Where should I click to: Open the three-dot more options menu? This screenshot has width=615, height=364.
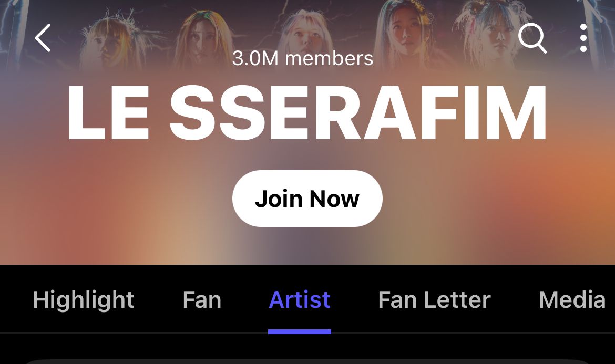tap(583, 38)
